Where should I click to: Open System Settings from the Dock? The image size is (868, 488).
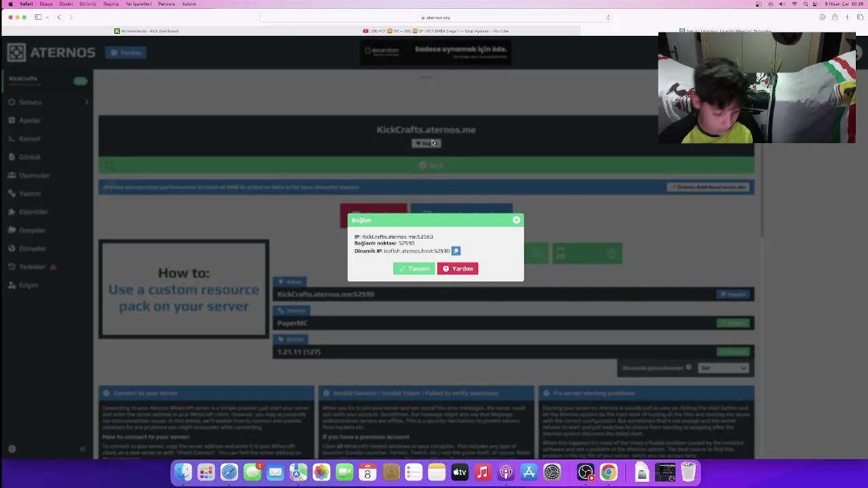click(552, 472)
